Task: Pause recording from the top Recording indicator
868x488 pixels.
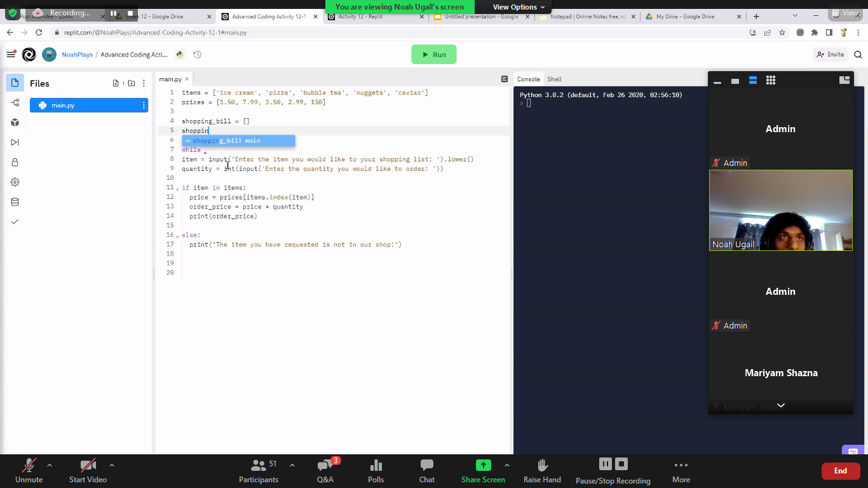Action: [114, 13]
